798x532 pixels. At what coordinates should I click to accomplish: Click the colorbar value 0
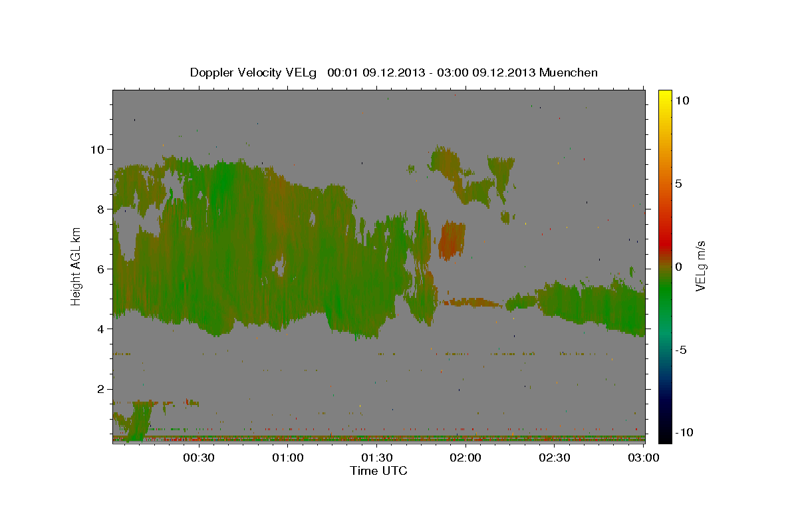click(x=680, y=267)
